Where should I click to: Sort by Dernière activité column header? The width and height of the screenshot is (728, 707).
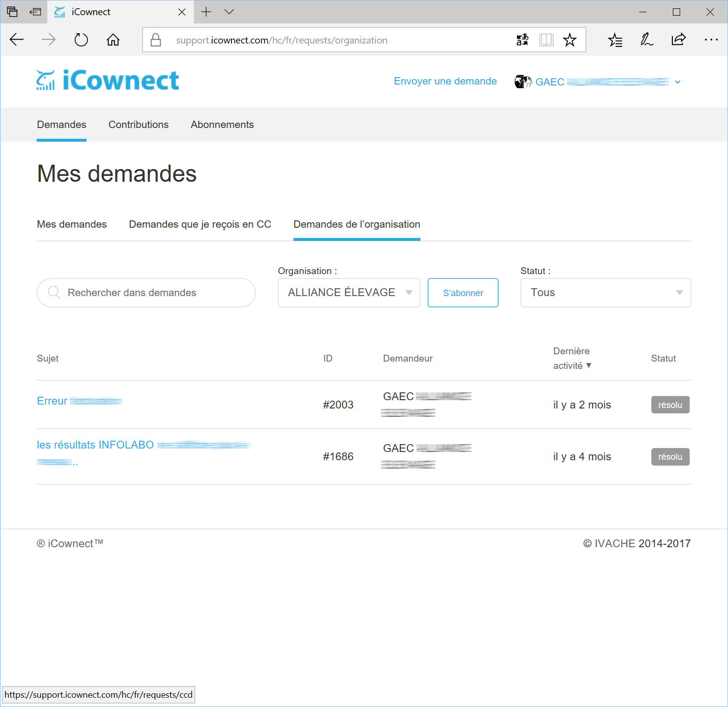(572, 358)
